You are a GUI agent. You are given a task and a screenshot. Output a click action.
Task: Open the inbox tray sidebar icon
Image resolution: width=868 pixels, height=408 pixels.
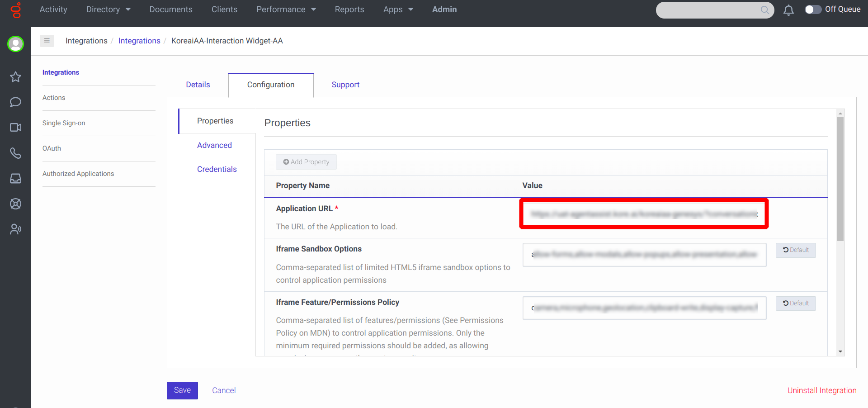(x=15, y=178)
